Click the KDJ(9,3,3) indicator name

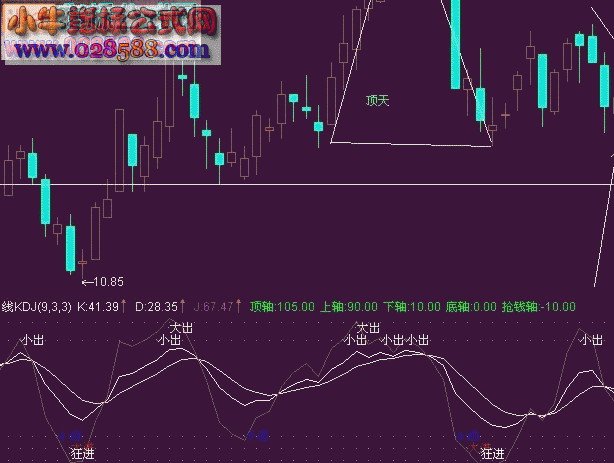pos(41,306)
